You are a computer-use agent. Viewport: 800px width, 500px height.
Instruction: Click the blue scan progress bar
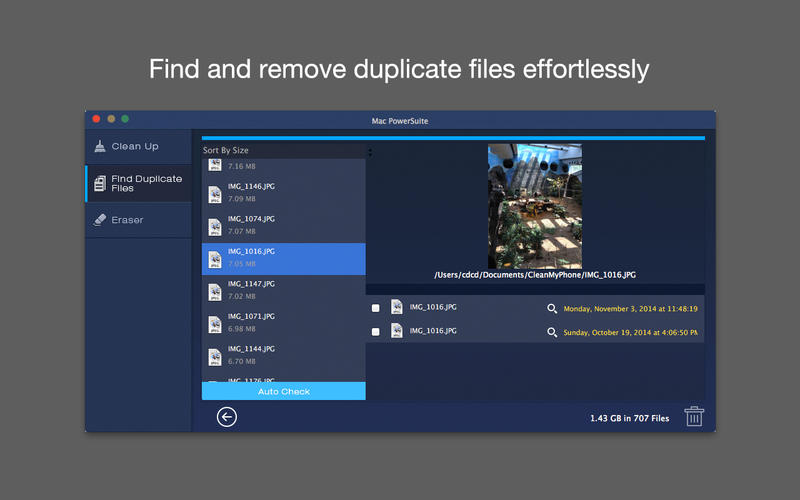coord(453,138)
